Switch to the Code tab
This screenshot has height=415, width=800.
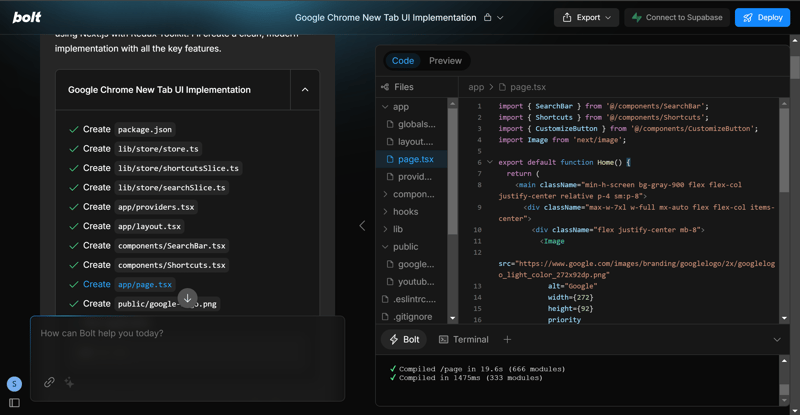[x=403, y=61]
